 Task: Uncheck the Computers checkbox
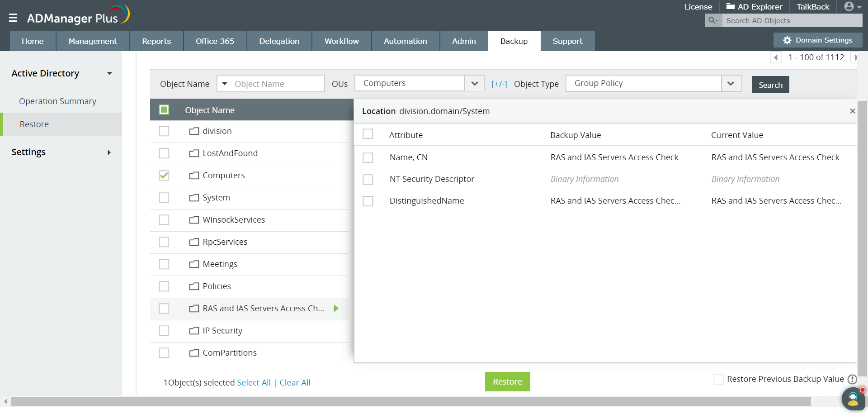click(x=164, y=176)
